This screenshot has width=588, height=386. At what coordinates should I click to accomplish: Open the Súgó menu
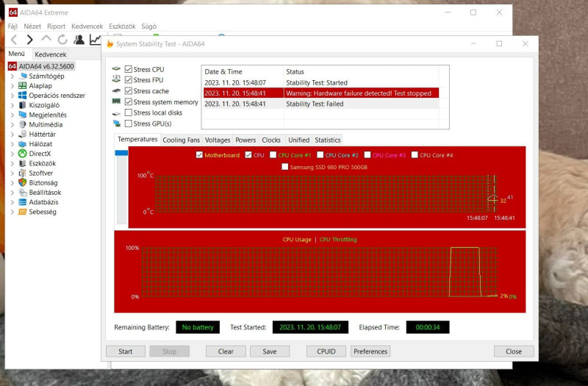(149, 26)
